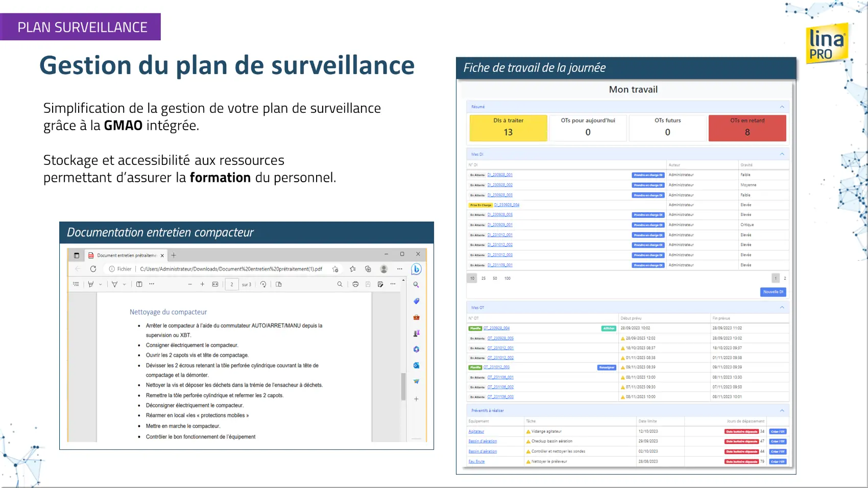This screenshot has width=868, height=488.
Task: Open sidebar tools briefcase icon
Action: 416,317
